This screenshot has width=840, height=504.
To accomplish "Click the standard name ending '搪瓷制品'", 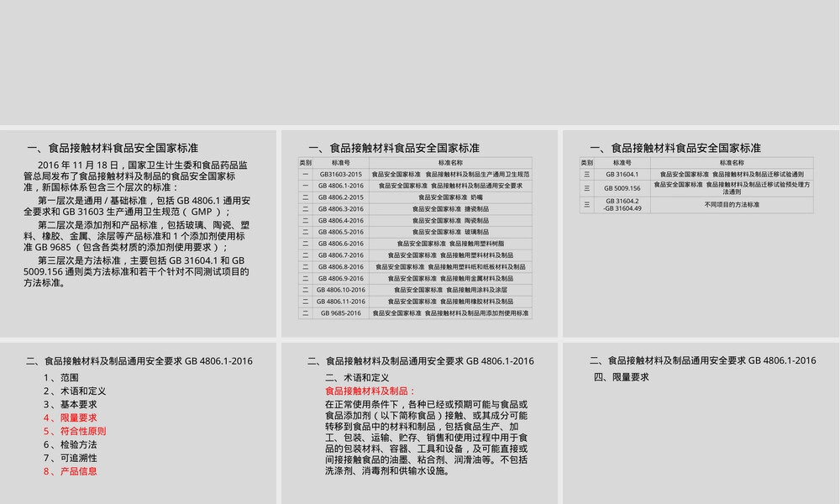I will point(450,209).
